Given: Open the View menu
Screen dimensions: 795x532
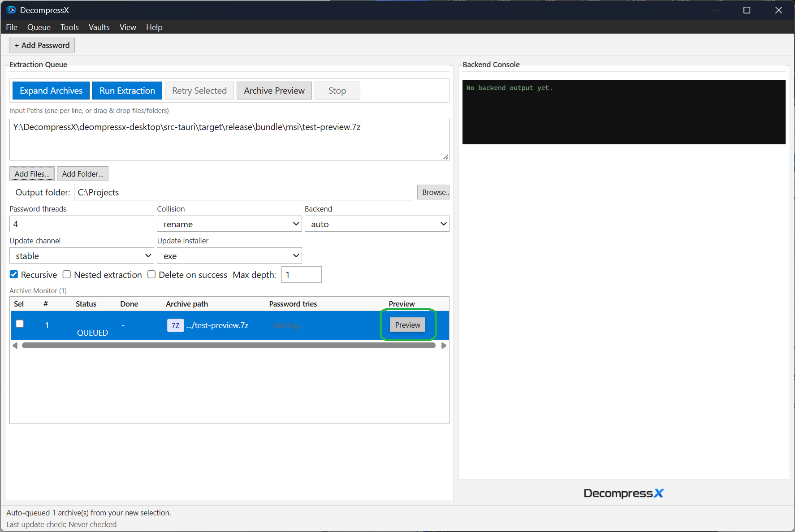Looking at the screenshot, I should click(128, 27).
